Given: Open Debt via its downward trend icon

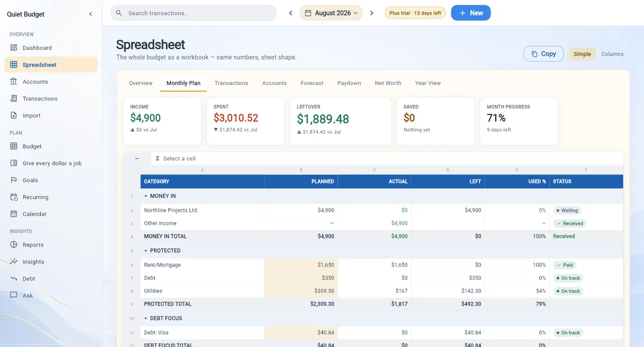Looking at the screenshot, I should tap(14, 279).
